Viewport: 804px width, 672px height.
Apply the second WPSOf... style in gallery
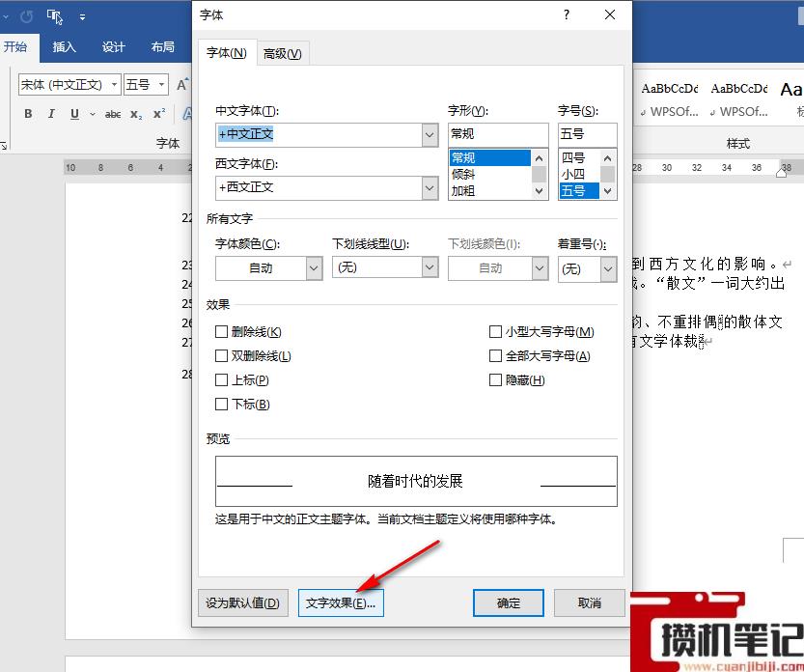pos(739,100)
